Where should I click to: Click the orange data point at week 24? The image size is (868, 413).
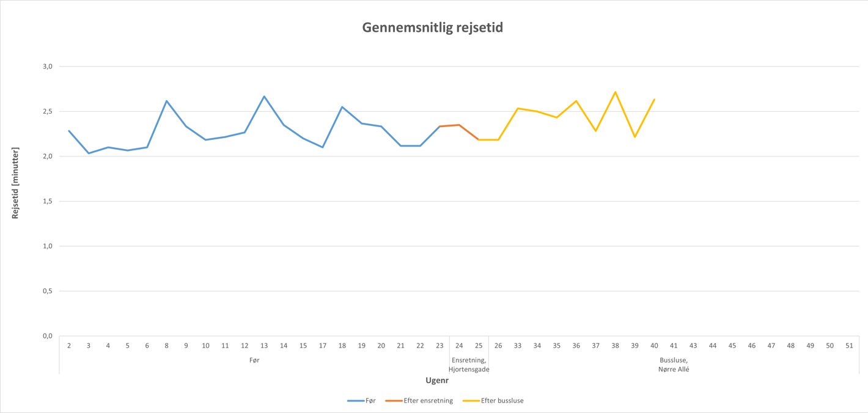459,125
